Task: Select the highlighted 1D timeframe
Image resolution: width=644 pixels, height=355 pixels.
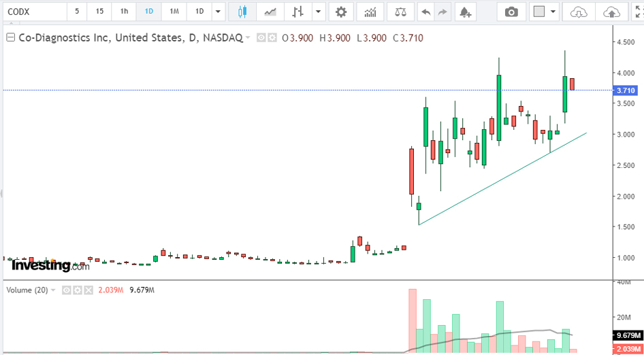Action: pyautogui.click(x=148, y=12)
